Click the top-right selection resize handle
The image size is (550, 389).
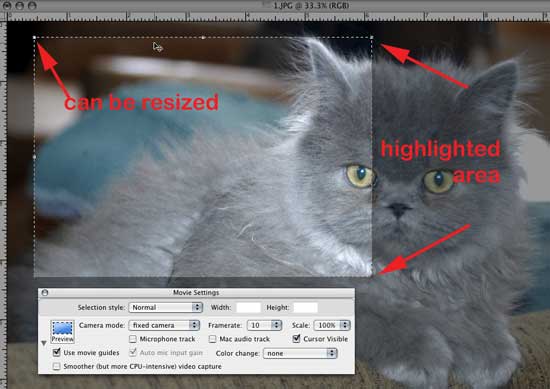372,37
